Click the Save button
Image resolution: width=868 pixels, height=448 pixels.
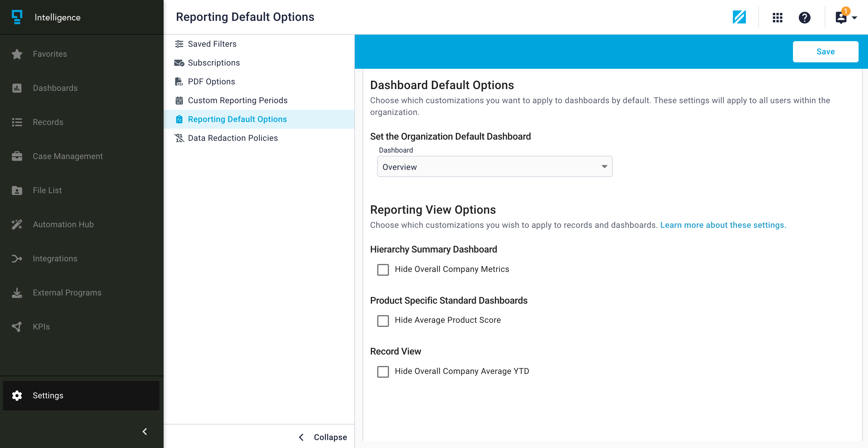click(x=826, y=51)
